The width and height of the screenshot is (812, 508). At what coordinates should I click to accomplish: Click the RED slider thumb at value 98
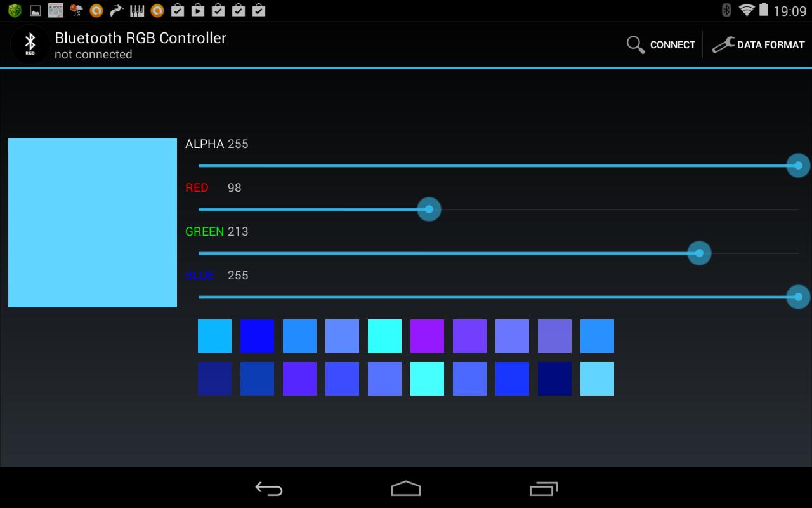(429, 210)
